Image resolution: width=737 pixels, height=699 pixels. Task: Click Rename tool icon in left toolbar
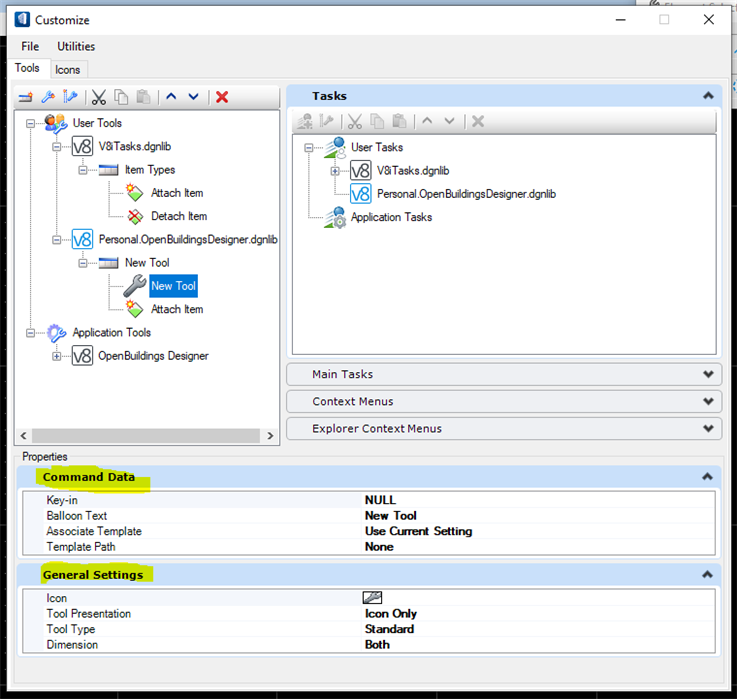70,97
